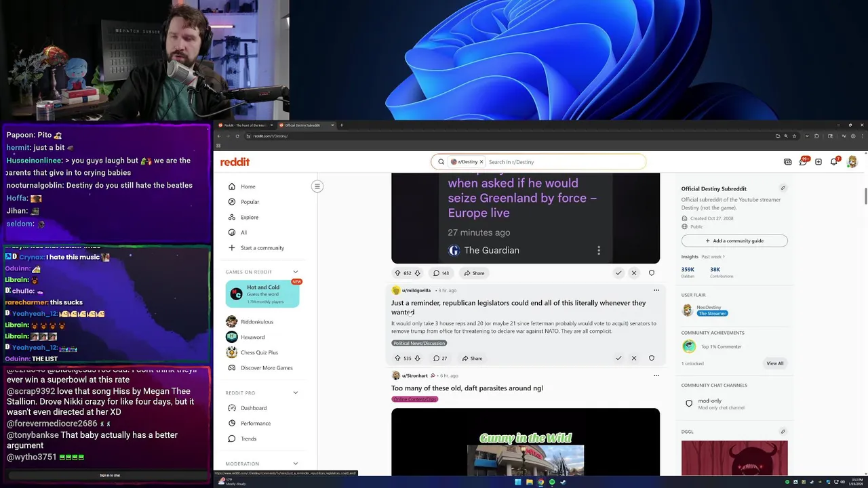Upvote the Guardian post with 652 points
Screen dimensions: 868x488
tap(397, 273)
